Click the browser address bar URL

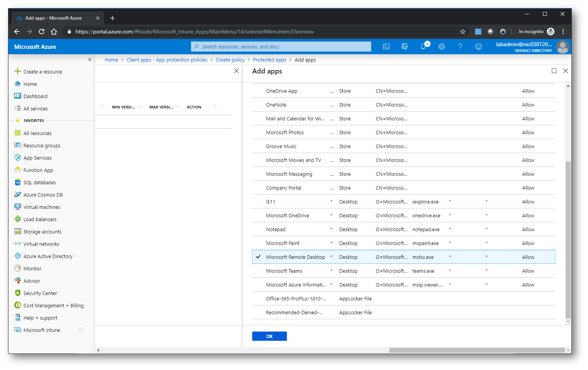click(194, 32)
